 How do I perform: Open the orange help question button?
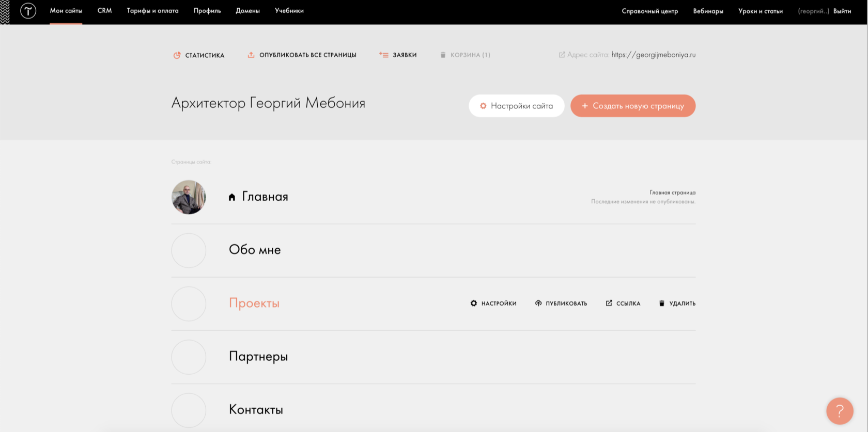click(840, 411)
